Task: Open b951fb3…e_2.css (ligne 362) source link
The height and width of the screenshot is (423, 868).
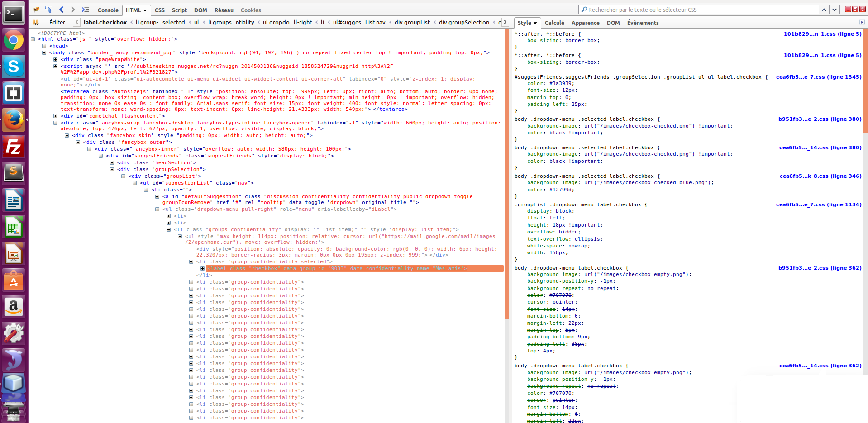Action: point(820,268)
